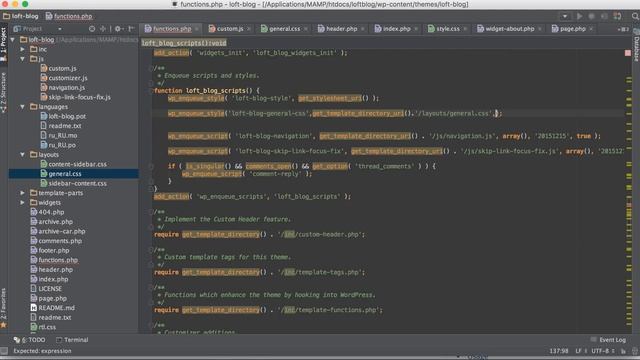
Task: Click the Hector inspector status bar icon
Action: pyautogui.click(x=635, y=351)
